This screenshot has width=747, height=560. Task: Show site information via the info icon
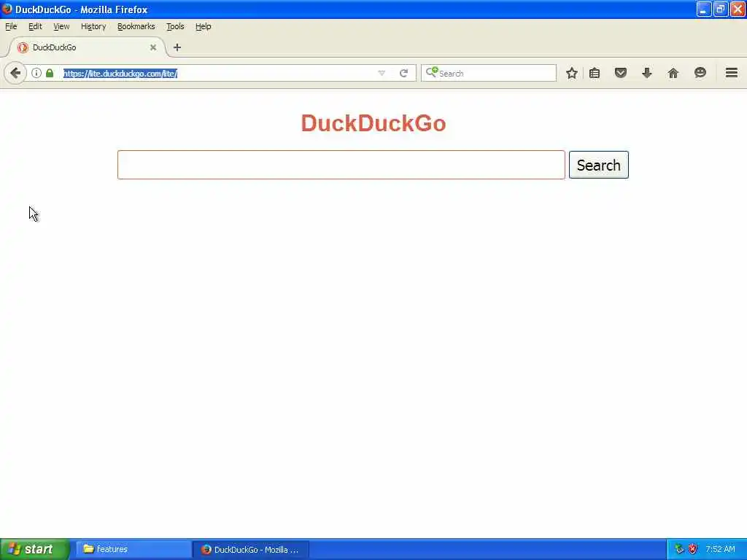click(x=36, y=73)
